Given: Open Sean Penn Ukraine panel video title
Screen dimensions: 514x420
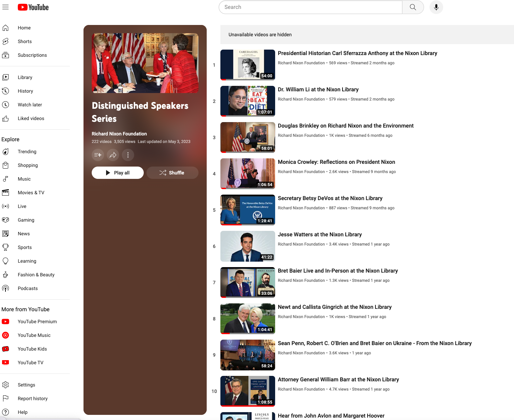Looking at the screenshot, I should pos(375,343).
